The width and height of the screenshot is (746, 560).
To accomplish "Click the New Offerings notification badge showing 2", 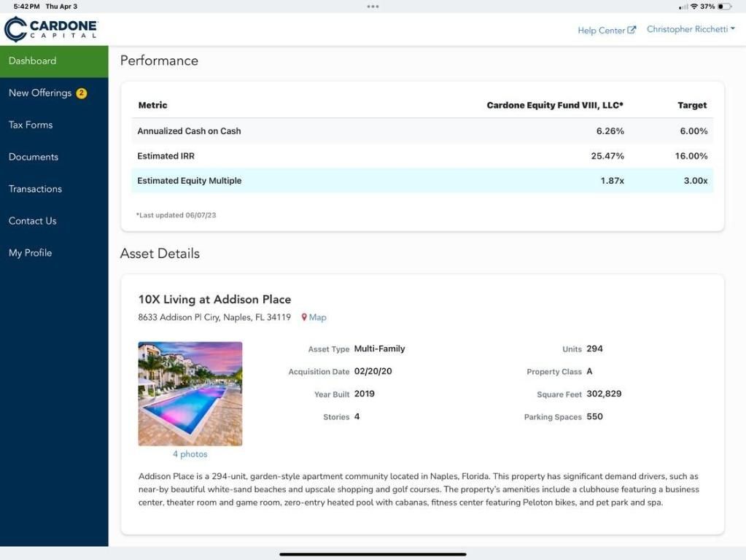I will coord(80,93).
